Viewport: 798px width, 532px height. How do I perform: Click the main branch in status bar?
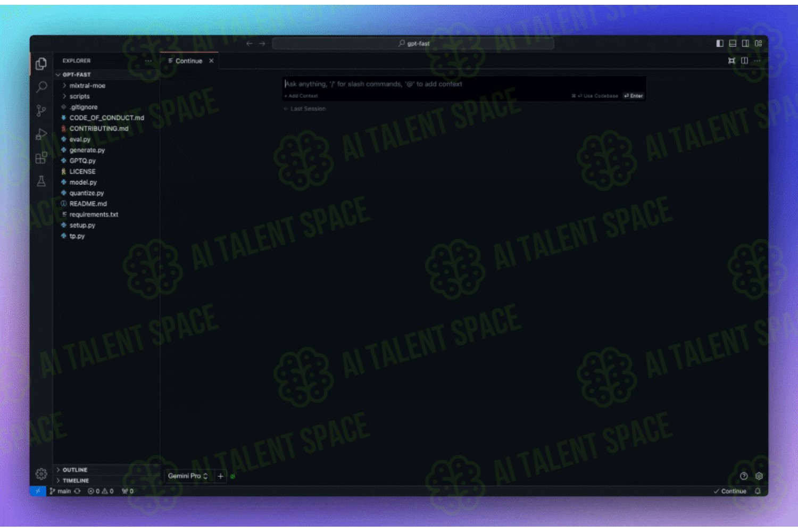click(x=61, y=491)
